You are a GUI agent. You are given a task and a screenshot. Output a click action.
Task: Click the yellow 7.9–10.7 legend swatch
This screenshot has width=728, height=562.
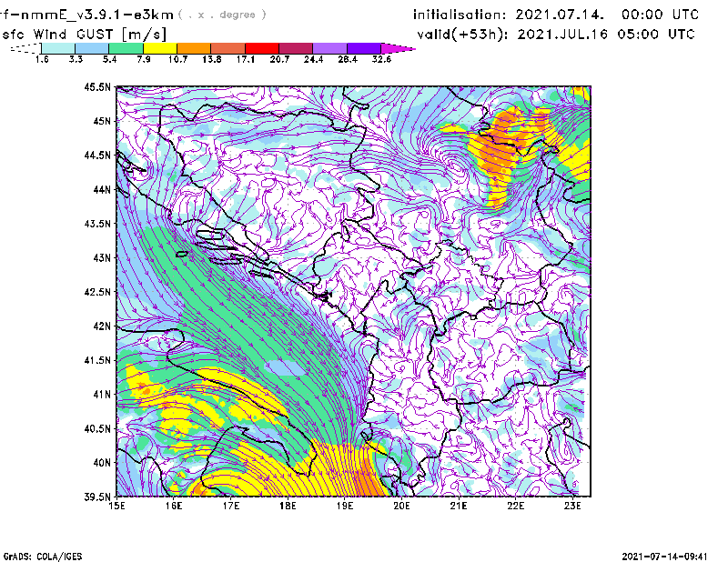tap(160, 48)
